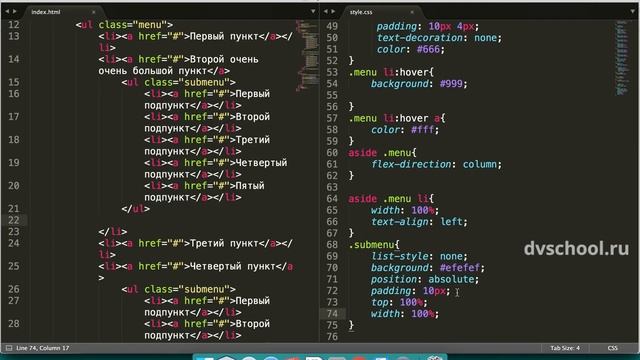Click the closing brace on line 75

pyautogui.click(x=351, y=325)
